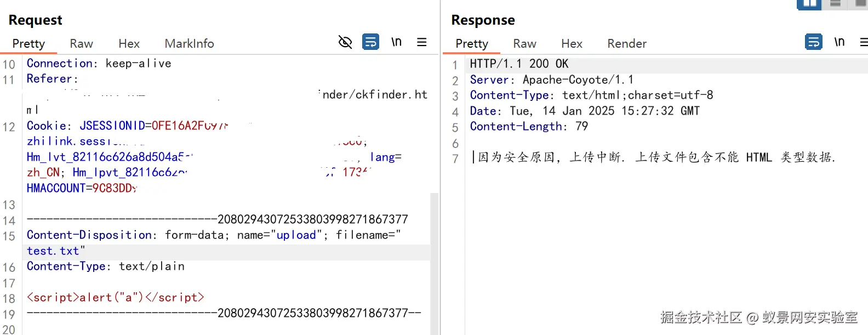Viewport: 868px width, 335px height.
Task: Open the Response Render tab
Action: 627,44
